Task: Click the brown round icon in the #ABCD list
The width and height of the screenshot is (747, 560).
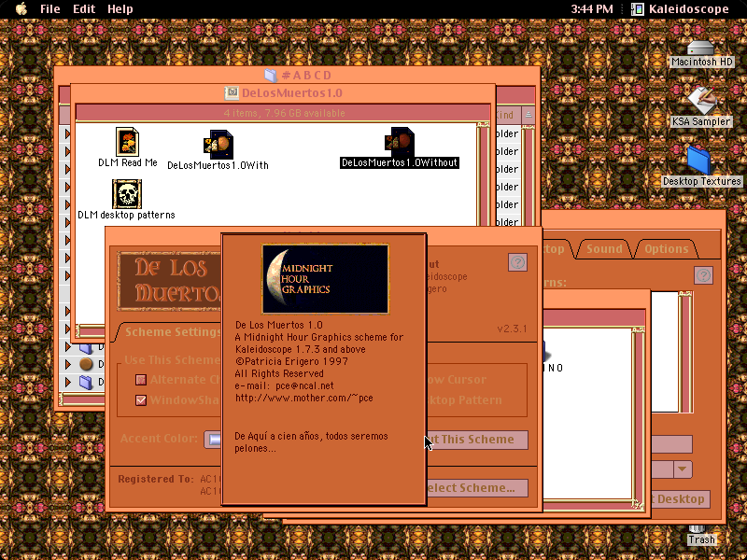Action: click(86, 364)
